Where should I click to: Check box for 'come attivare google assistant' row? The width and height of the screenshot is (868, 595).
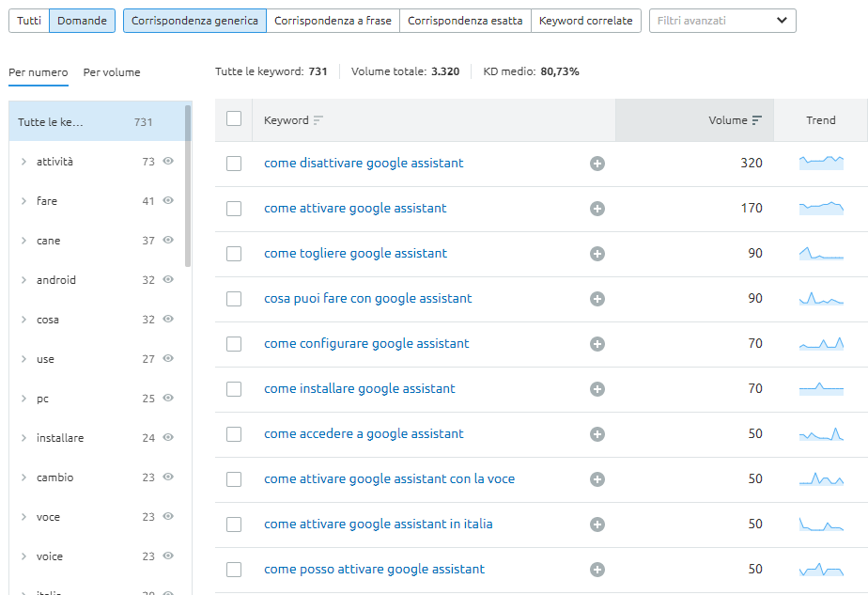coord(234,209)
